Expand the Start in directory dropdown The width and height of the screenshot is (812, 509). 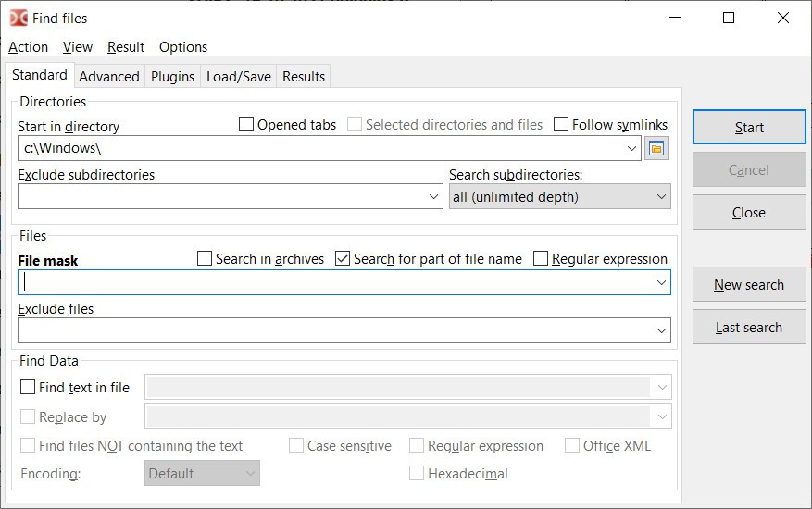pyautogui.click(x=631, y=149)
